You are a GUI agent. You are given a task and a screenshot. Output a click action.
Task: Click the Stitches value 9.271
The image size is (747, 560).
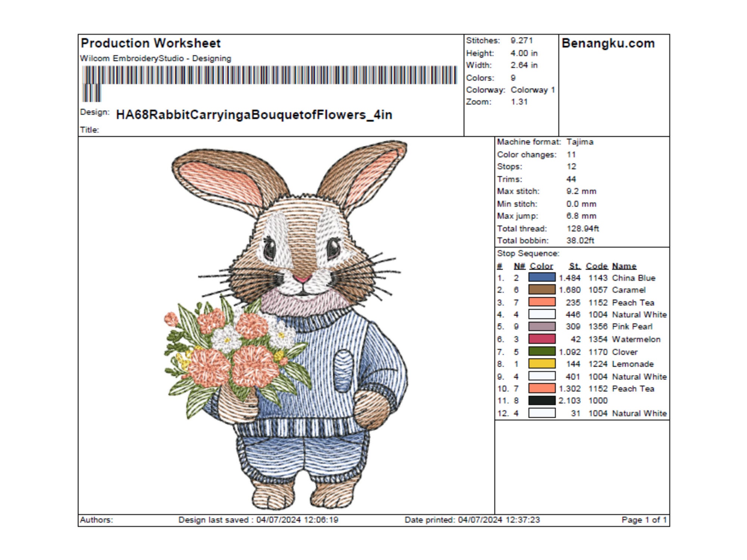coord(522,40)
